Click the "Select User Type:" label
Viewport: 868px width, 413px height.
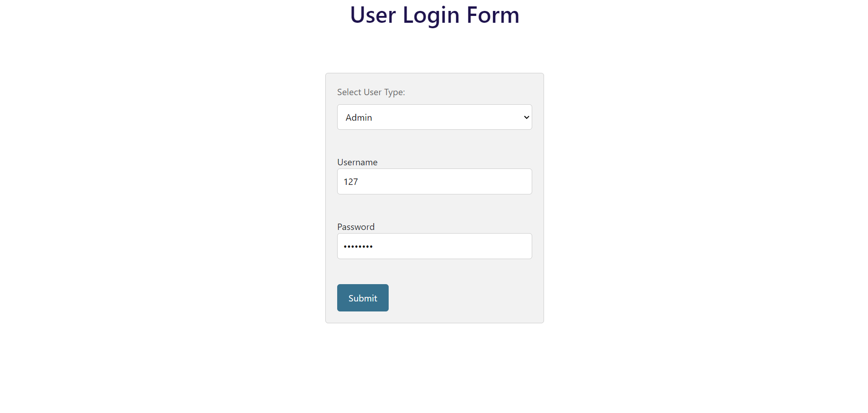(x=371, y=92)
